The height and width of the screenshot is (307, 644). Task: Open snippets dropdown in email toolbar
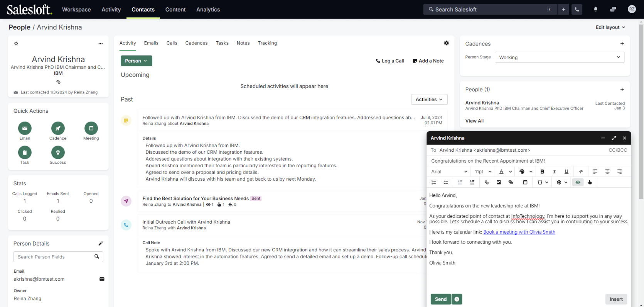pos(562,182)
